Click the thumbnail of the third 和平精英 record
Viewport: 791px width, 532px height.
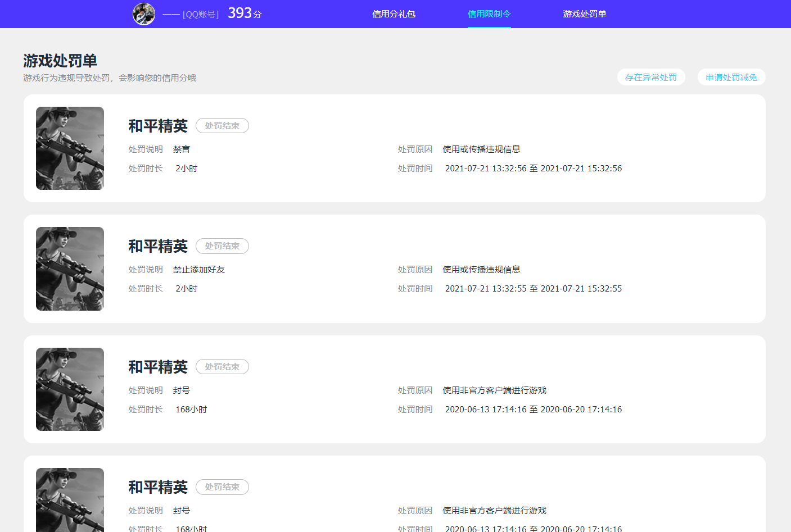(70, 389)
